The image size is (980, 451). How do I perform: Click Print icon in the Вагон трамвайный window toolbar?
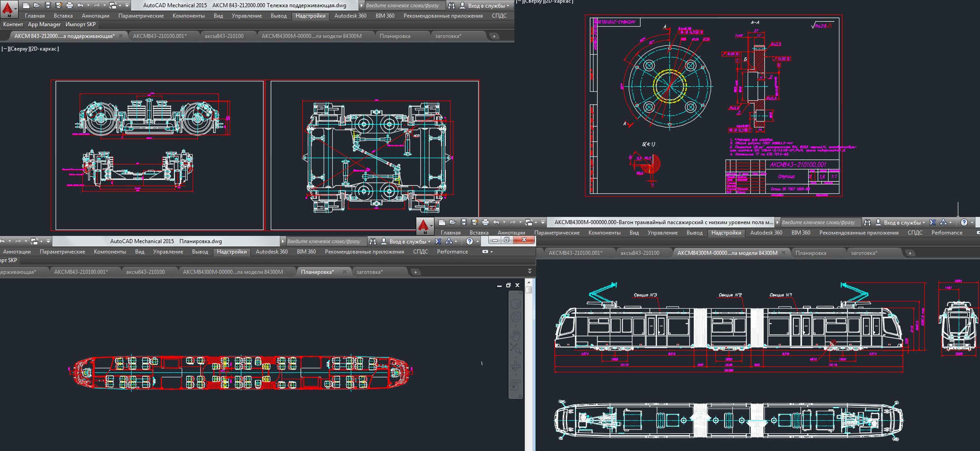(x=485, y=222)
